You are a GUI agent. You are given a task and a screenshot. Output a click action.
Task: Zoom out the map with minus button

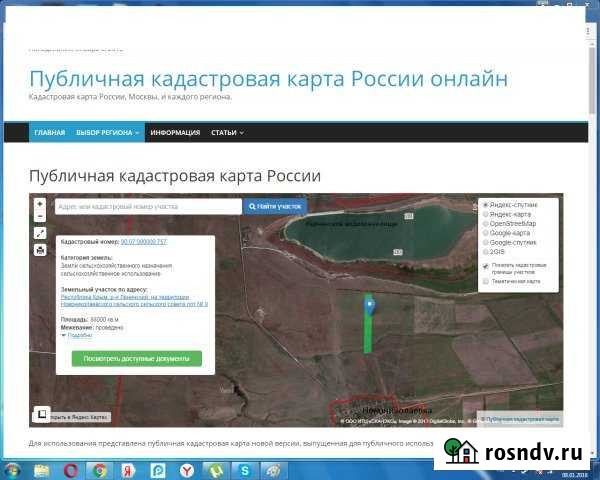pos(40,216)
